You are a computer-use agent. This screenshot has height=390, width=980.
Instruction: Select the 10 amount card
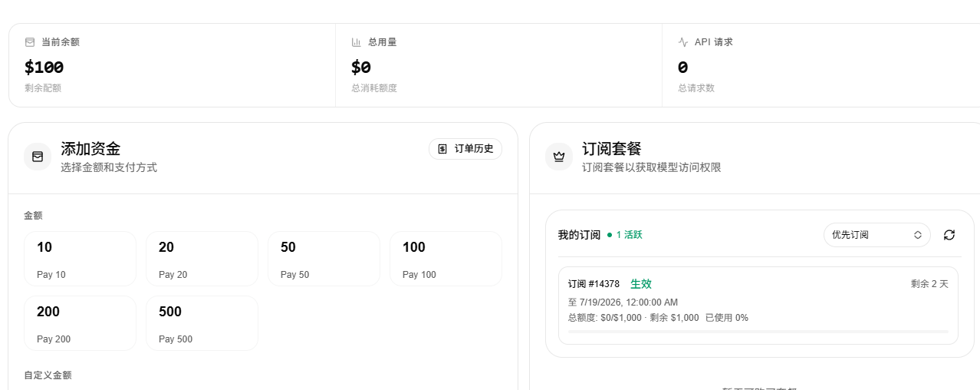point(80,259)
